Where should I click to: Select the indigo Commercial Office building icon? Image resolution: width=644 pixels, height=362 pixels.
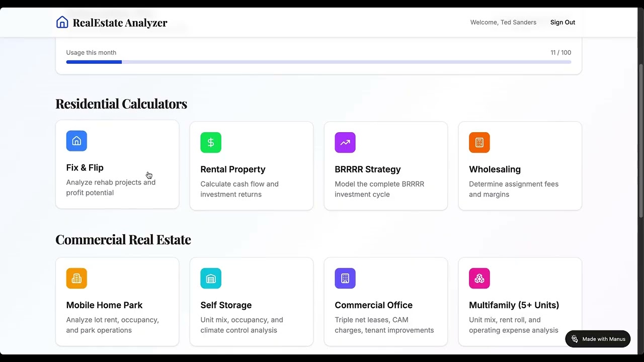(345, 278)
